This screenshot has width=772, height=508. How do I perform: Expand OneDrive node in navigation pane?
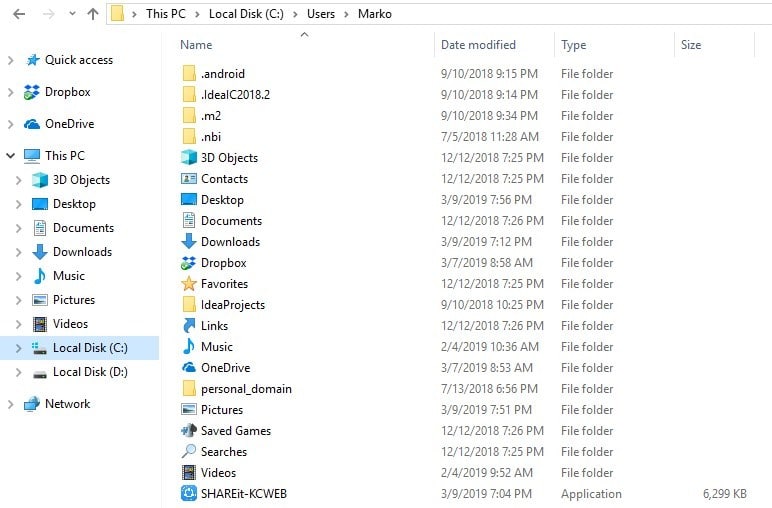(10, 124)
